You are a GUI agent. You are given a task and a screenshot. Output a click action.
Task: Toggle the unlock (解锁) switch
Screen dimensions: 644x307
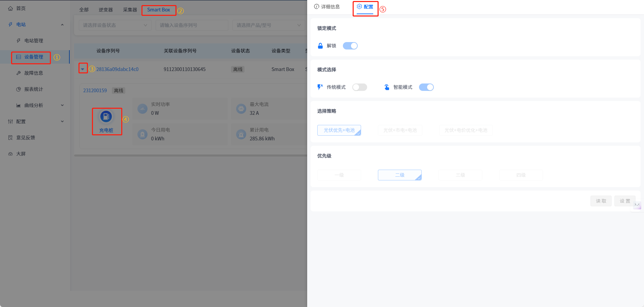point(350,46)
